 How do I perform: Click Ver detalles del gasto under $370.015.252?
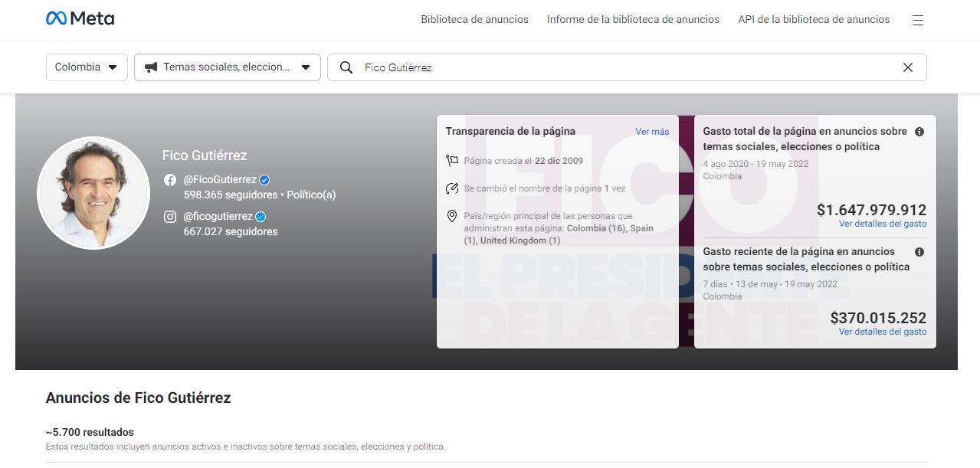click(x=883, y=332)
